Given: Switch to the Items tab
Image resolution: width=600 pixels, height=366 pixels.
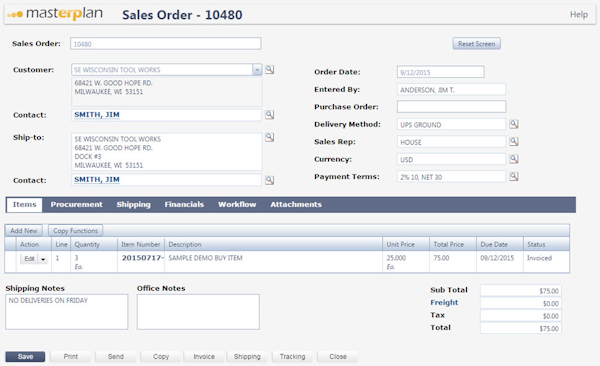Looking at the screenshot, I should (24, 205).
